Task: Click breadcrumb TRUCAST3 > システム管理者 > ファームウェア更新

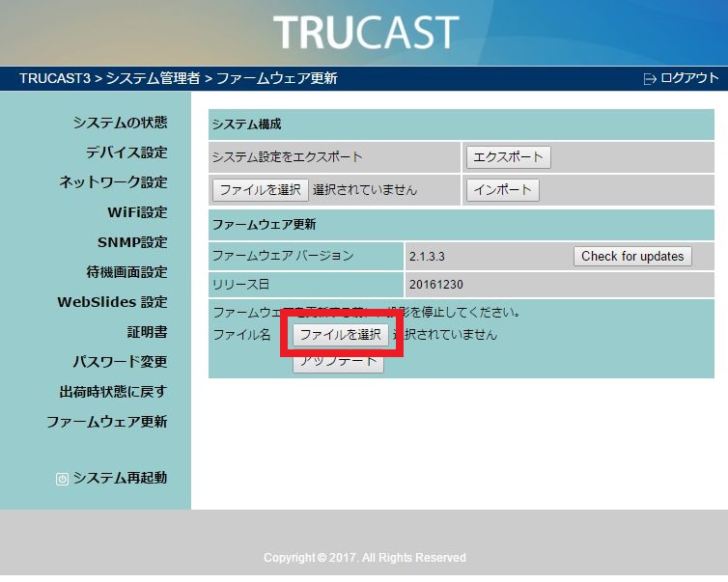Action: 179,78
